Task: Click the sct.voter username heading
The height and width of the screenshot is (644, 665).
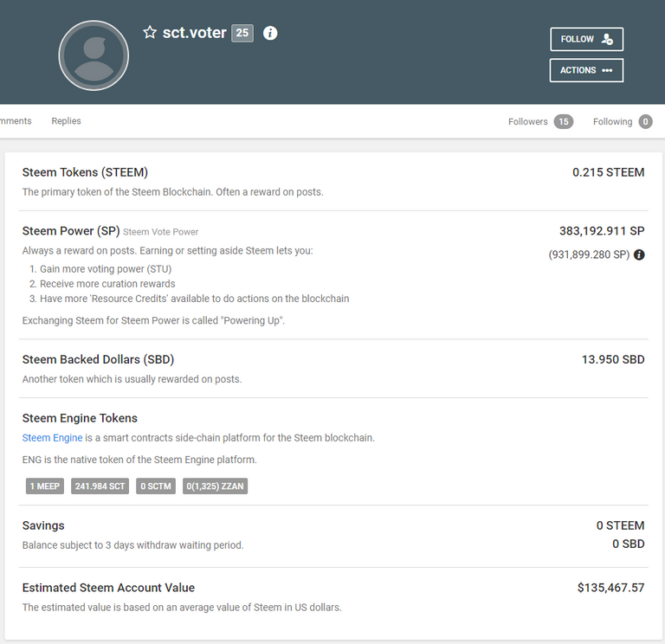Action: [194, 33]
